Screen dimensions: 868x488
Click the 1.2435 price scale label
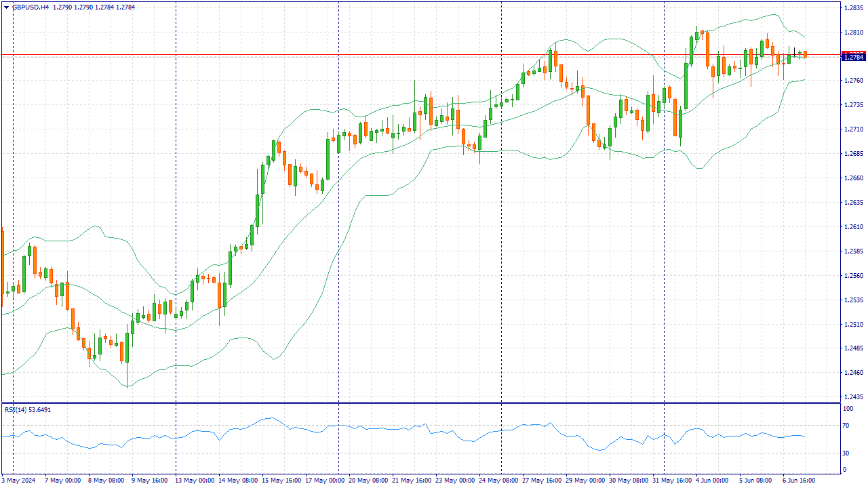852,397
